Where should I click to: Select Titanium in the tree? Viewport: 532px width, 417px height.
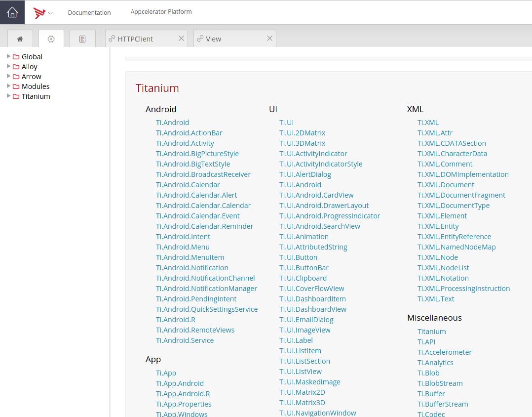click(36, 96)
